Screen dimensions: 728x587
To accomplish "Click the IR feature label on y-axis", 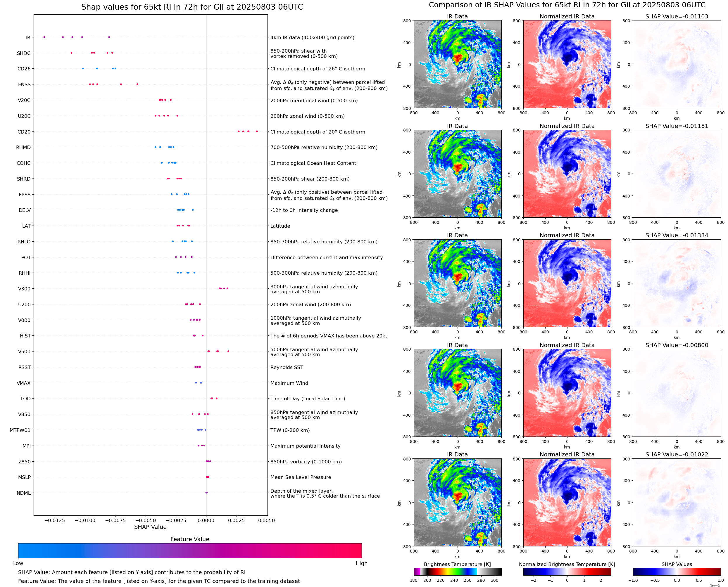I will point(28,37).
